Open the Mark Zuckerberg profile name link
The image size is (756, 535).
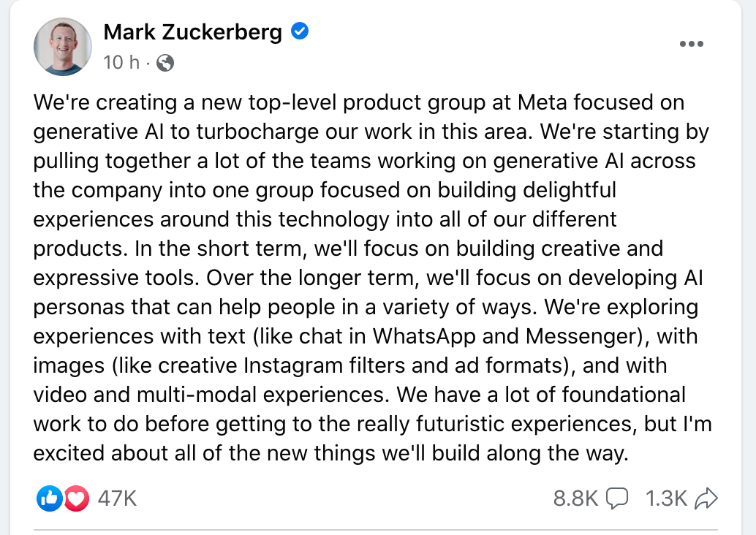[x=193, y=33]
